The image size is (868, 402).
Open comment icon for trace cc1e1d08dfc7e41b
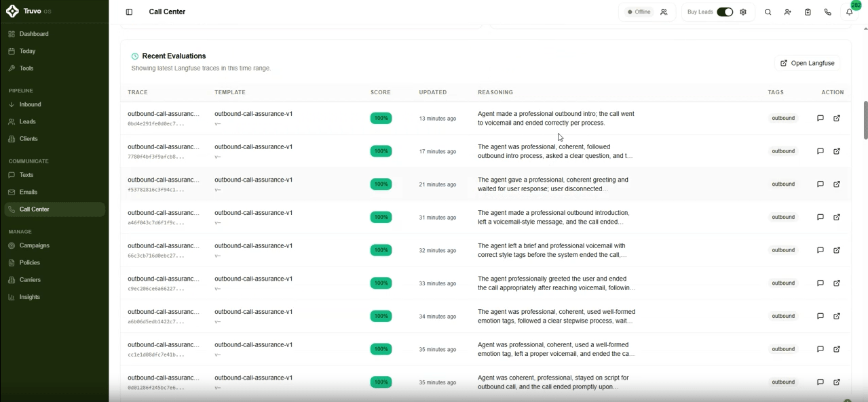(x=820, y=349)
